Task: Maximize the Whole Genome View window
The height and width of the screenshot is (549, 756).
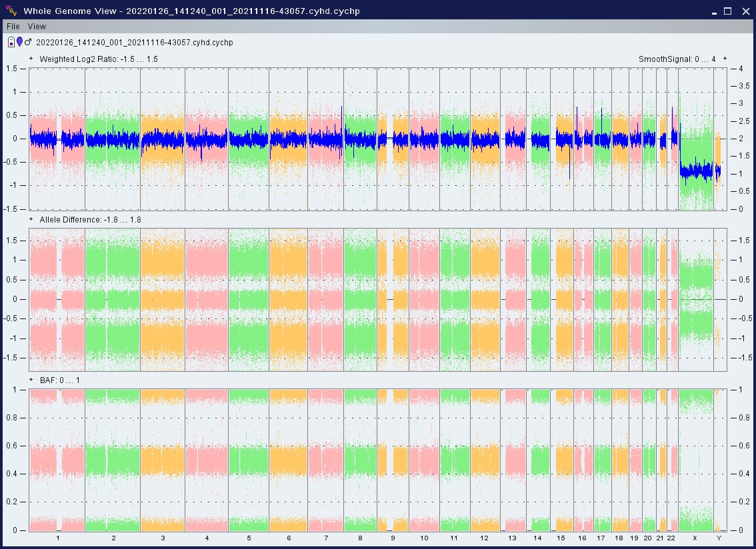Action: (x=727, y=11)
